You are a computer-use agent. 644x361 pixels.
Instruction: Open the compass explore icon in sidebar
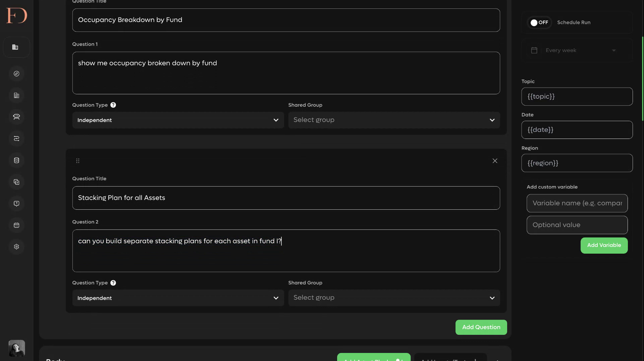point(16,74)
